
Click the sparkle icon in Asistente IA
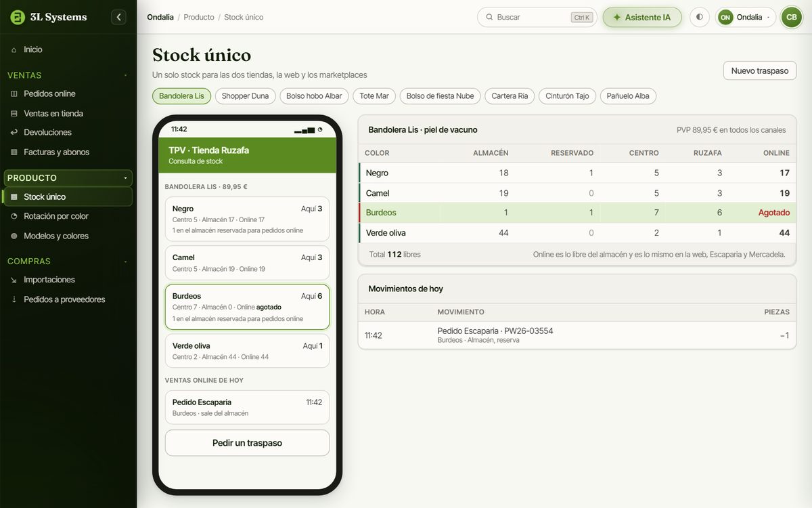pos(616,17)
